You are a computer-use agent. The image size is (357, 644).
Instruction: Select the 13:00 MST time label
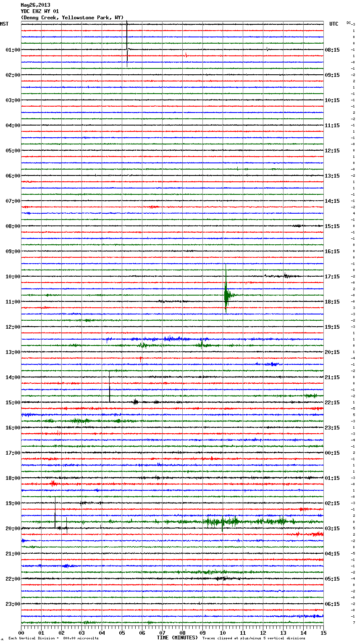click(13, 352)
